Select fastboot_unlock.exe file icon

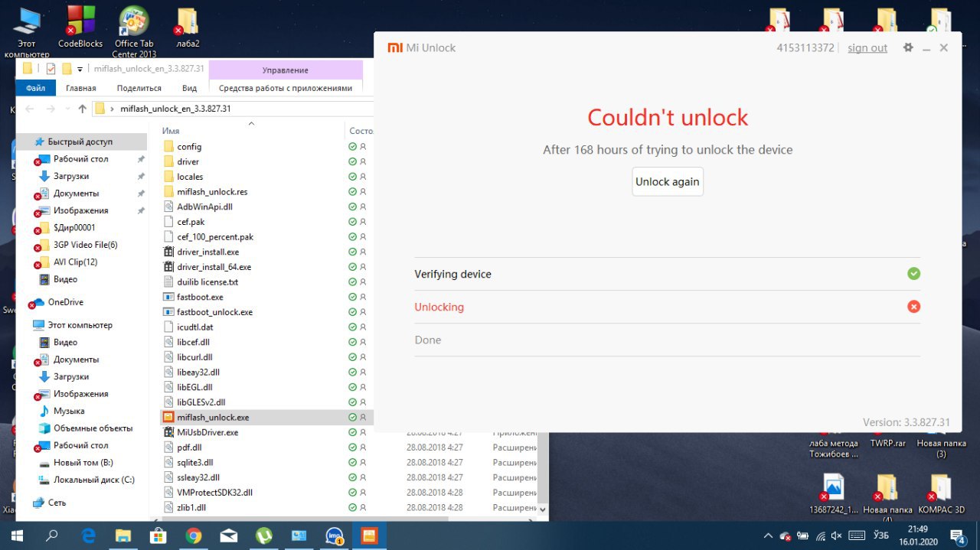(169, 312)
